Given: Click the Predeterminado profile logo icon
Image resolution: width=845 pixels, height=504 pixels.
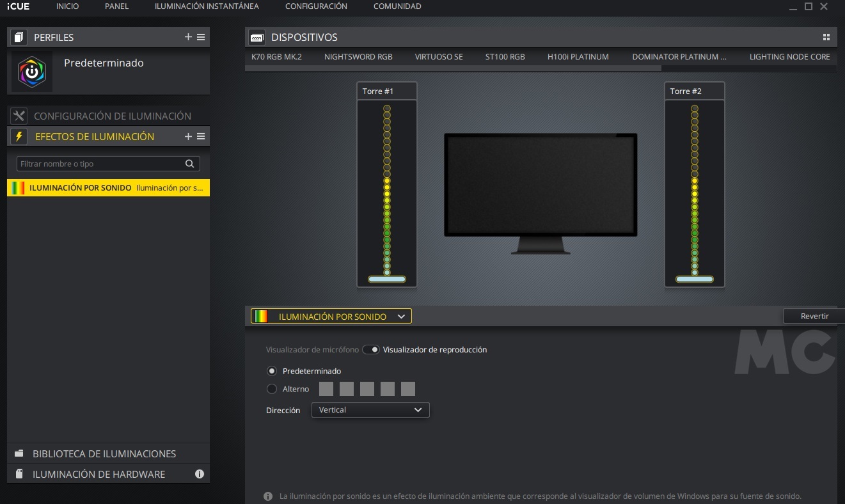Looking at the screenshot, I should [32, 72].
